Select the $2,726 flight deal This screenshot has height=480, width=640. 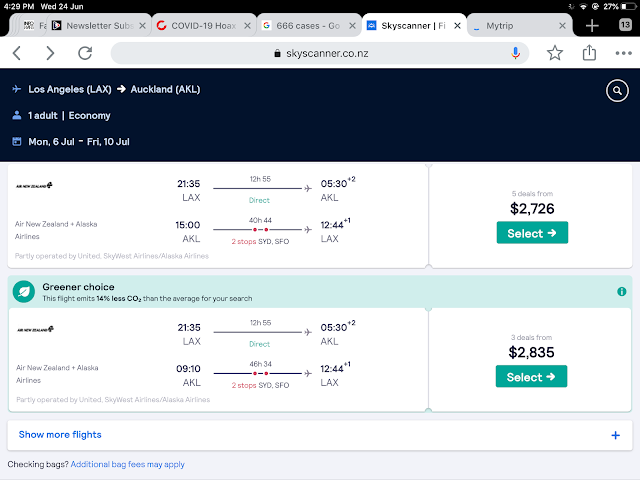[532, 233]
